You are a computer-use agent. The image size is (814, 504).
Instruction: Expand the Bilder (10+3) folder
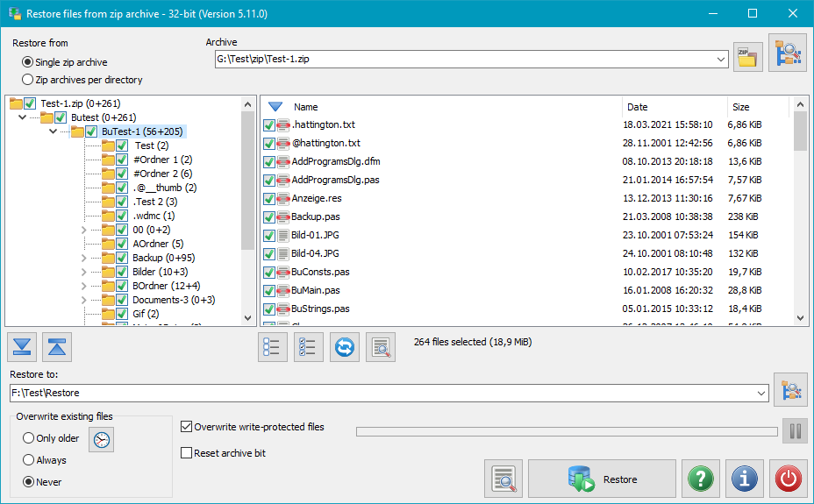[x=83, y=272]
